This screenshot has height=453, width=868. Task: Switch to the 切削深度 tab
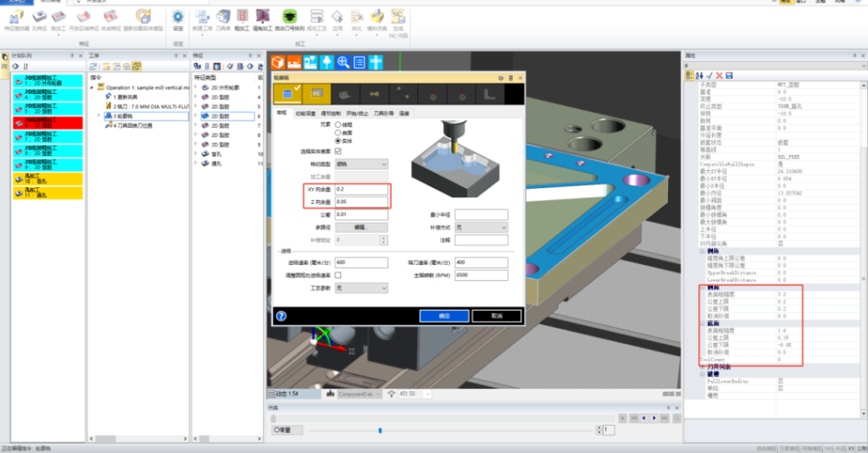click(305, 113)
